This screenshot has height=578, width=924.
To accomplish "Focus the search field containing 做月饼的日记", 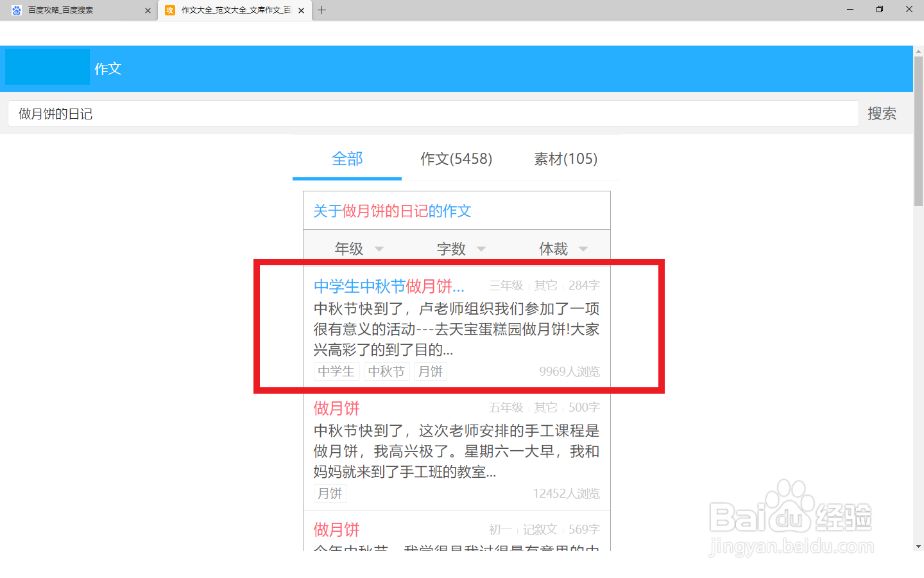I will coord(433,114).
